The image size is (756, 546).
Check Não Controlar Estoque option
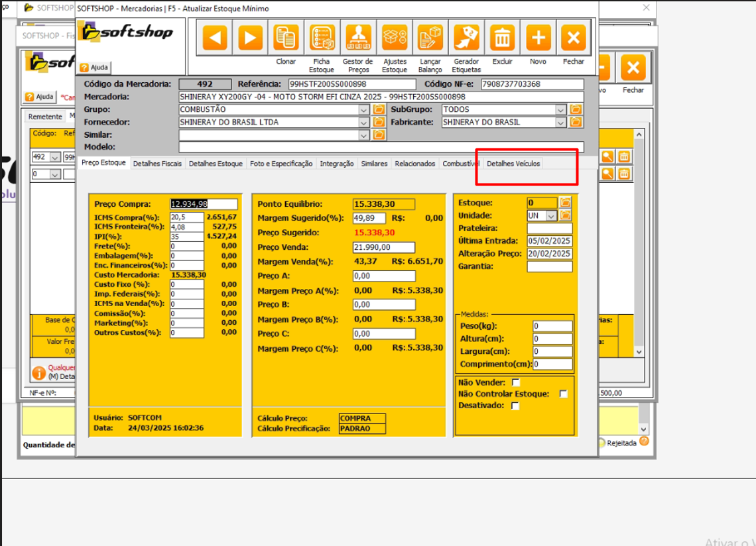coord(563,394)
